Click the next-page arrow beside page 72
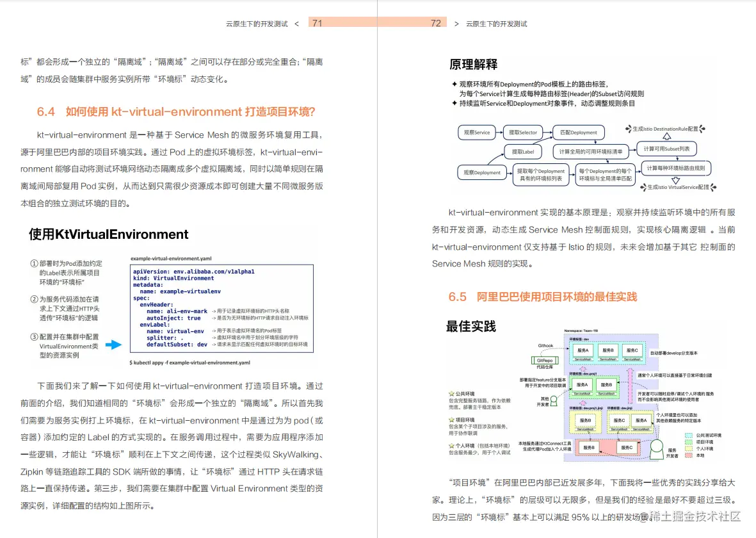Image resolution: width=756 pixels, height=538 pixels. (456, 24)
